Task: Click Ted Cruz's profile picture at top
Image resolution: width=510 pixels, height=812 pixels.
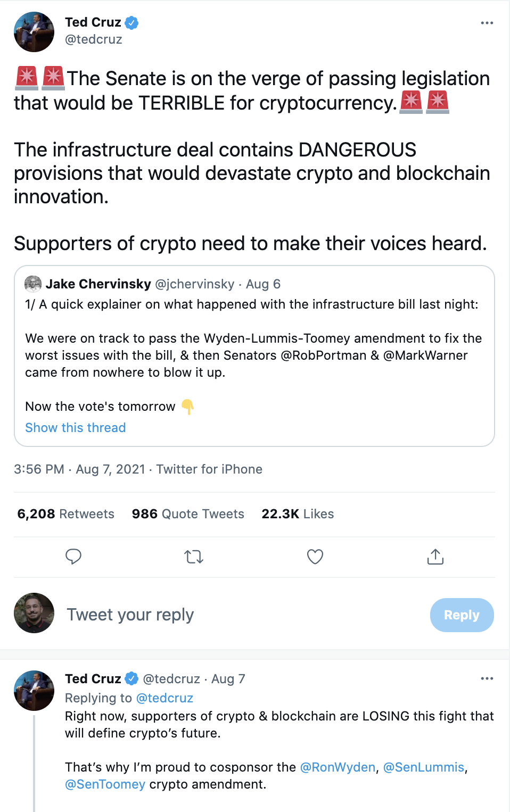Action: click(x=34, y=32)
